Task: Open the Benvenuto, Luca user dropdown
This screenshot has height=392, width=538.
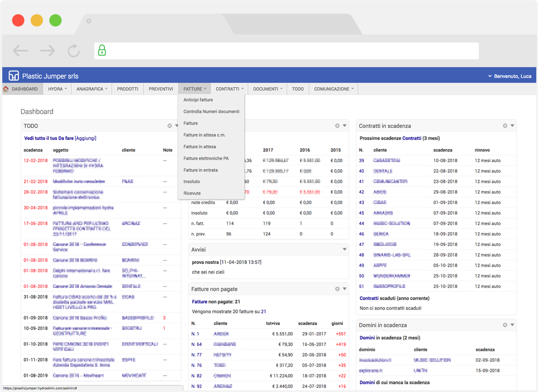Action: [511, 75]
